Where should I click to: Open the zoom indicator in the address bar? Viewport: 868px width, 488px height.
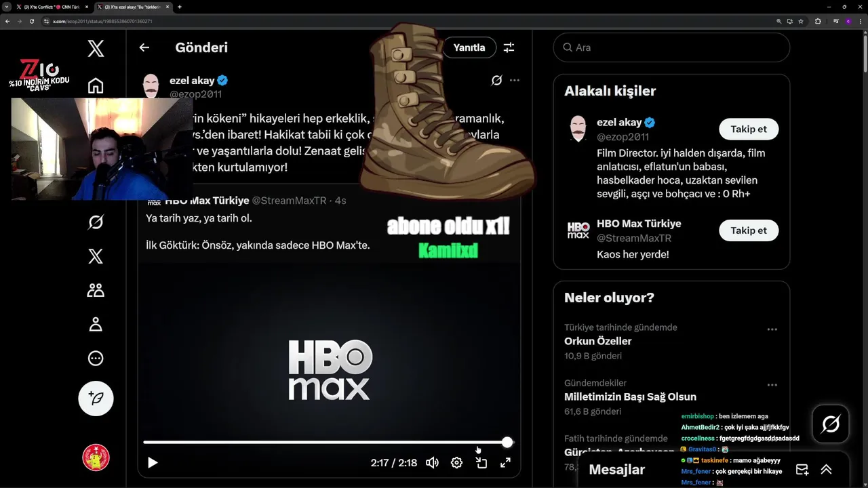pos(779,21)
